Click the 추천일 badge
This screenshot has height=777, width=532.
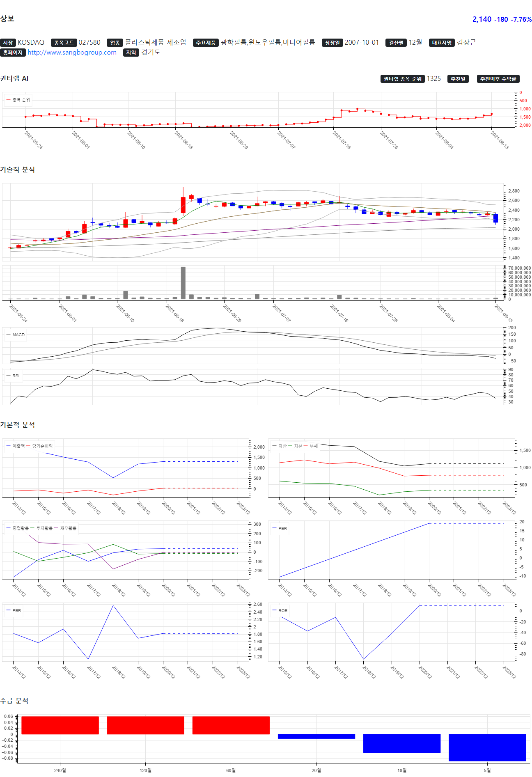(x=458, y=79)
